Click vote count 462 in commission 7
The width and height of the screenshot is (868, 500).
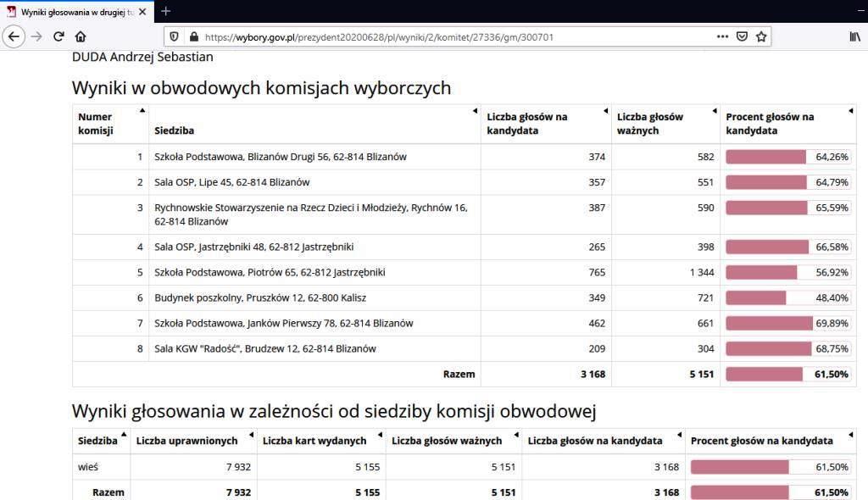click(597, 323)
